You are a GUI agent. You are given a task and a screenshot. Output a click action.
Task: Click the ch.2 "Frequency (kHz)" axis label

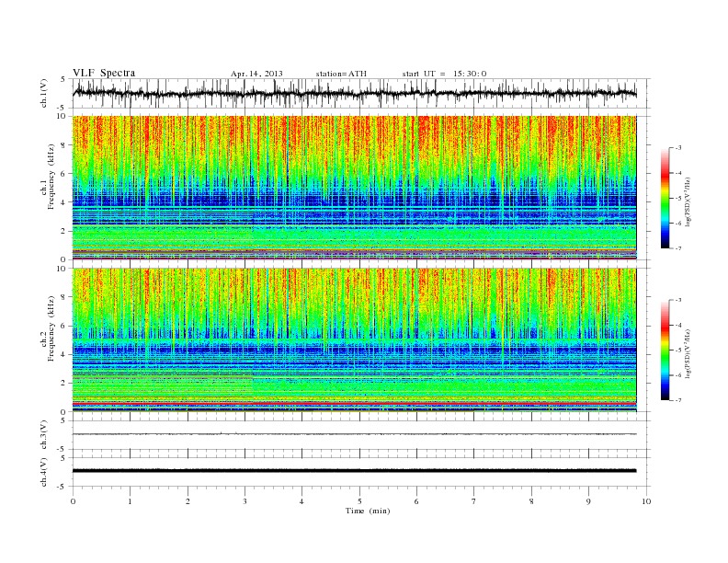click(51, 329)
